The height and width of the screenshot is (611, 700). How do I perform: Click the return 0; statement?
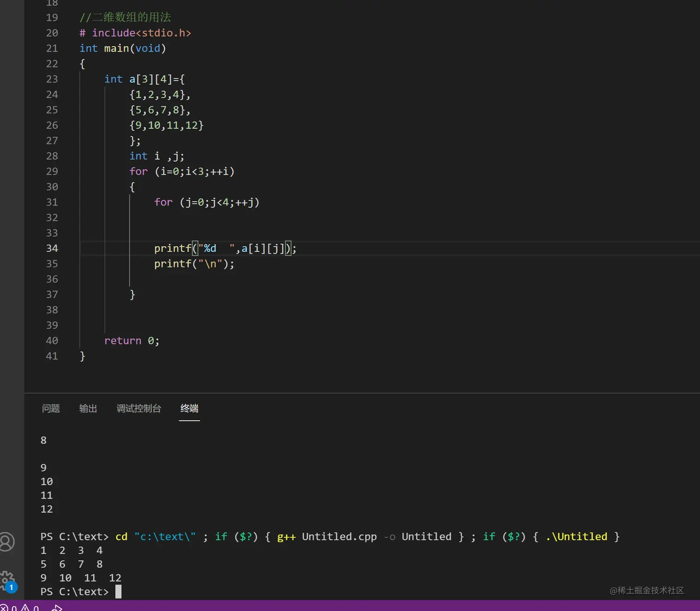[x=132, y=341]
